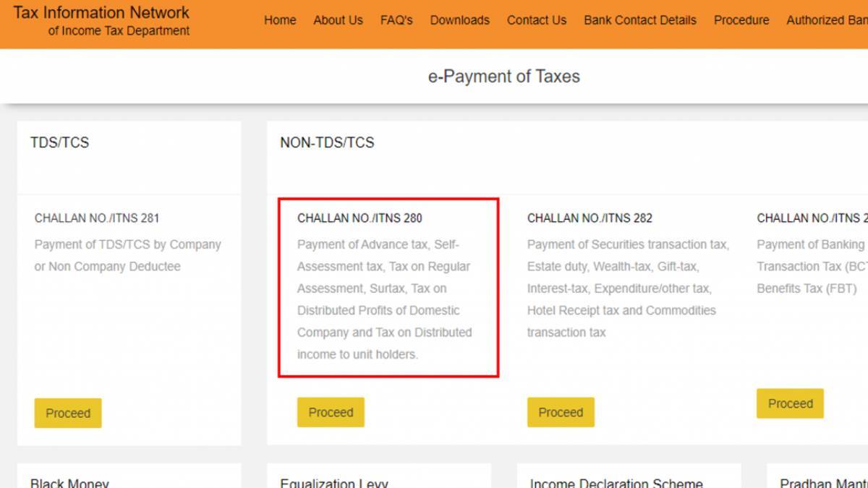The image size is (868, 488).
Task: Select Downloads in the top navigation
Action: (x=459, y=20)
